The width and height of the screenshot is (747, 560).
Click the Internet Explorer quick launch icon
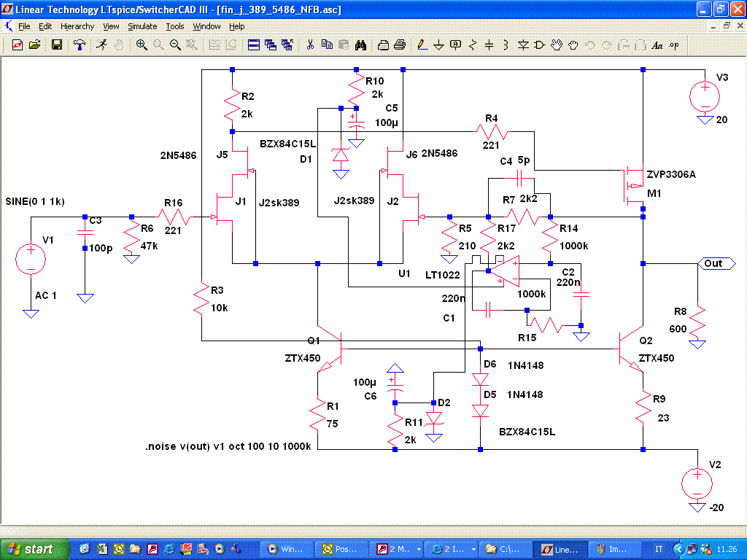tap(169, 549)
